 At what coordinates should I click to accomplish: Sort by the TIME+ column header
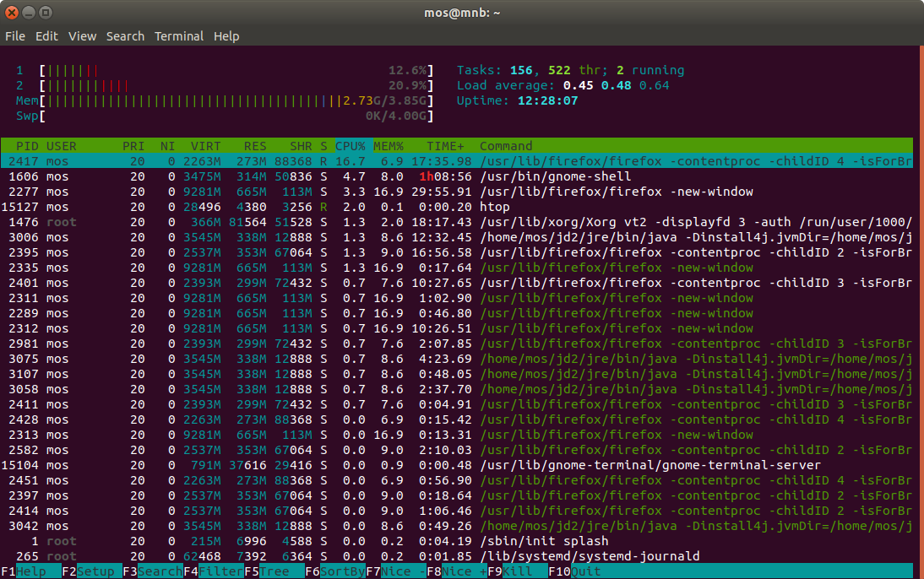445,146
